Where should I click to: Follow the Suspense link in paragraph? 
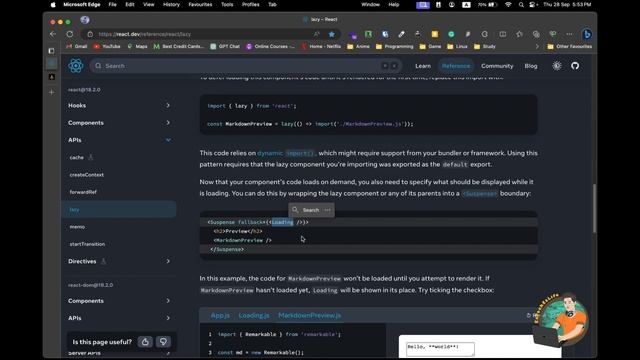(480, 193)
